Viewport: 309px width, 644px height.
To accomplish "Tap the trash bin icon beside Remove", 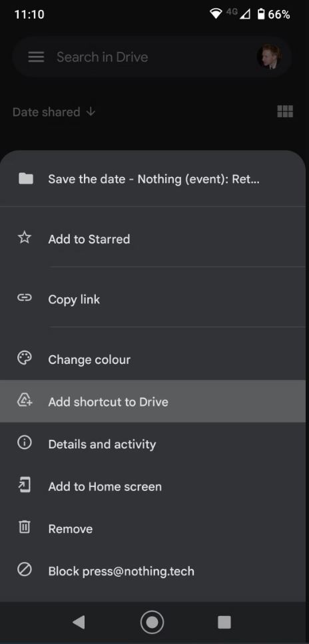I will [25, 528].
